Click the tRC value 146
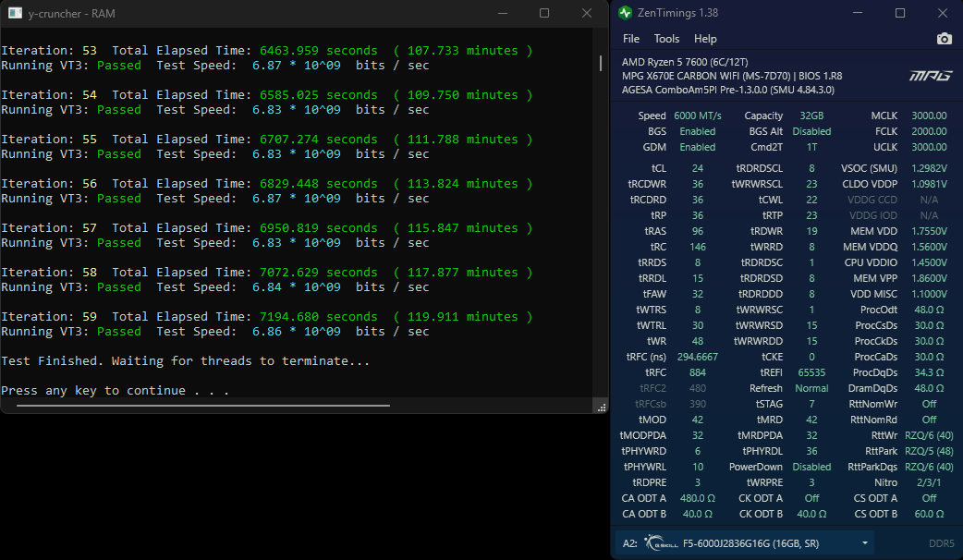The width and height of the screenshot is (963, 560). click(x=698, y=247)
